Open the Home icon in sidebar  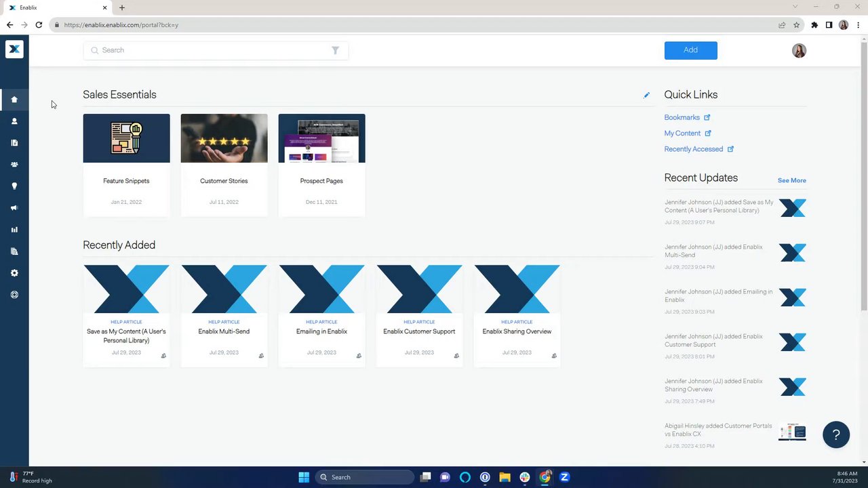tap(14, 100)
